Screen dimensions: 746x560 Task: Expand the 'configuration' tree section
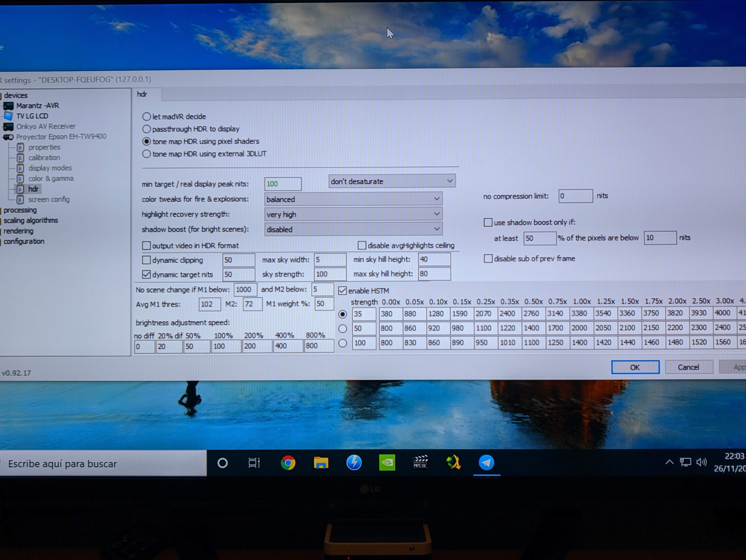(x=24, y=241)
